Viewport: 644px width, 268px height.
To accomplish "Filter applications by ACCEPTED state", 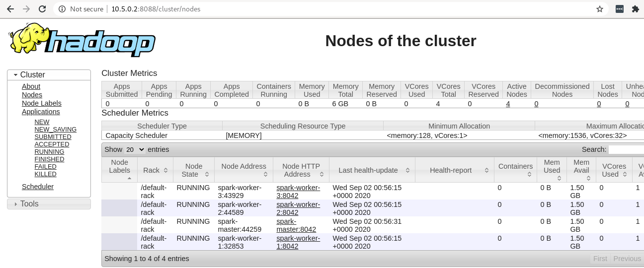I will coord(52,144).
